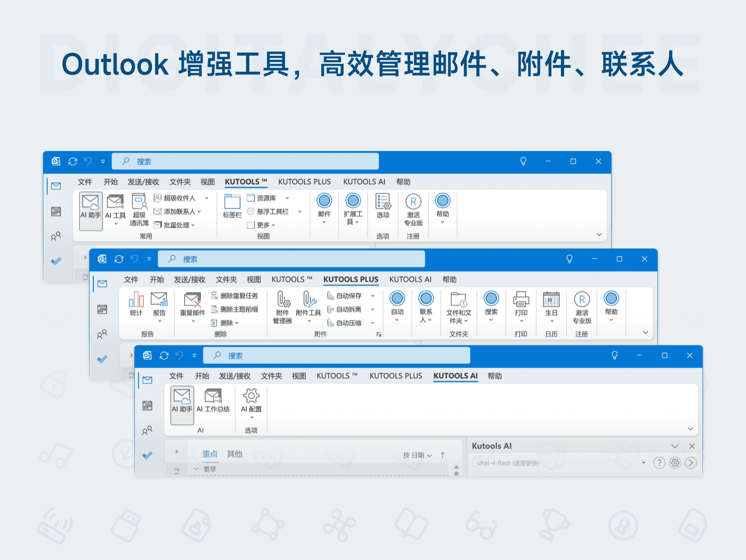The width and height of the screenshot is (746, 560).
Task: Click AI 工作总结 in the front window
Action: [x=213, y=400]
